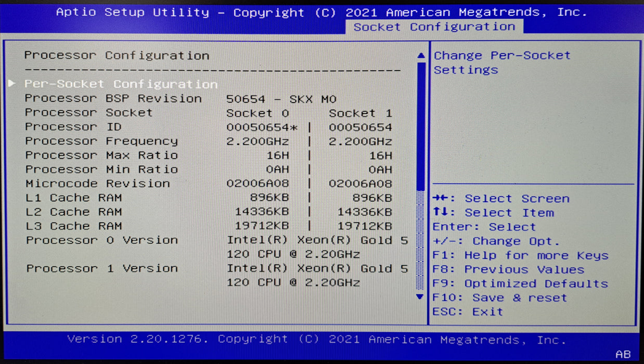Open the Socket Configuration tab
The width and height of the screenshot is (644, 364).
pyautogui.click(x=434, y=27)
